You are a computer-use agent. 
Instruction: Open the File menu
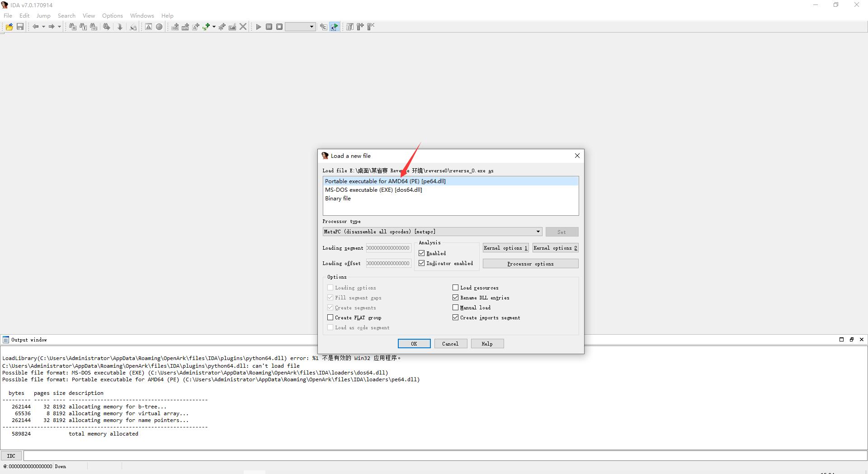pos(8,15)
